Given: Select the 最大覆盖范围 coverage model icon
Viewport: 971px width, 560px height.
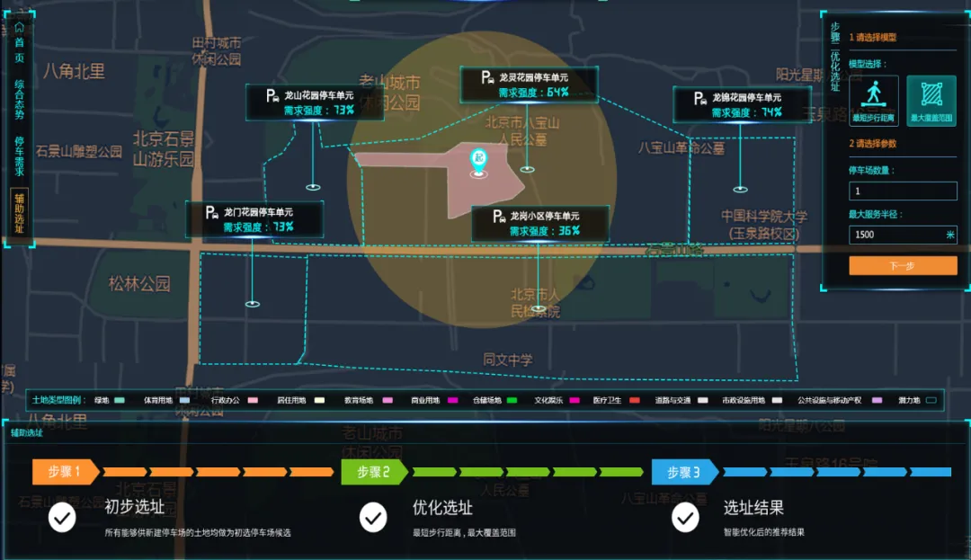Looking at the screenshot, I should pos(931,99).
